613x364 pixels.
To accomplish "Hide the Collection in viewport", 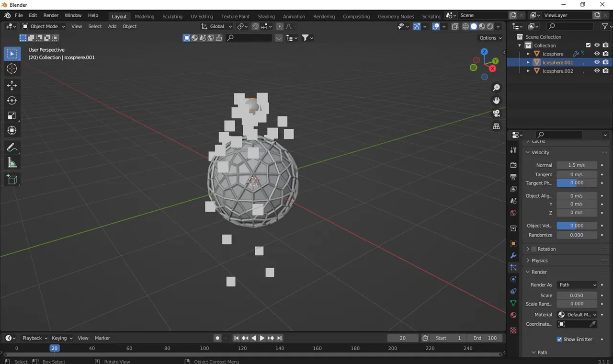I will coord(597,45).
